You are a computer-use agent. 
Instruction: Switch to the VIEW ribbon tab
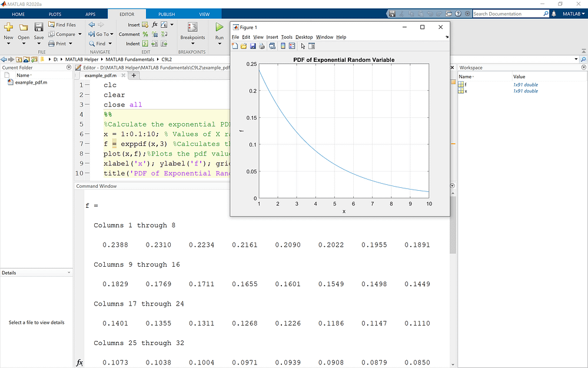(204, 14)
